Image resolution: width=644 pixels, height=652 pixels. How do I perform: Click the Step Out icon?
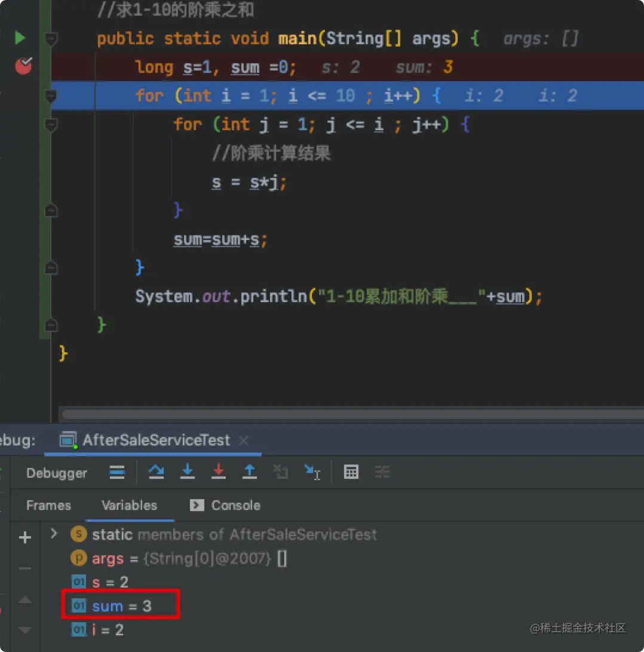click(250, 472)
